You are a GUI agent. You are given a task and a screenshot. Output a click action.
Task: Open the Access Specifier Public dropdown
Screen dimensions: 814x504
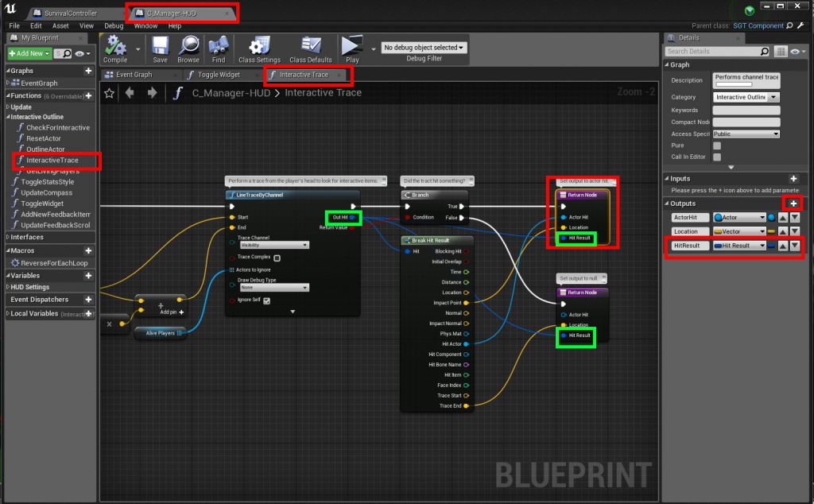(x=746, y=134)
